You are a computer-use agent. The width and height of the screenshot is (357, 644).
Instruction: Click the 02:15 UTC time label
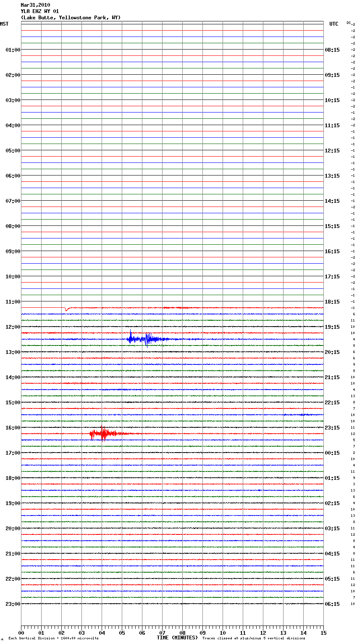pos(332,503)
